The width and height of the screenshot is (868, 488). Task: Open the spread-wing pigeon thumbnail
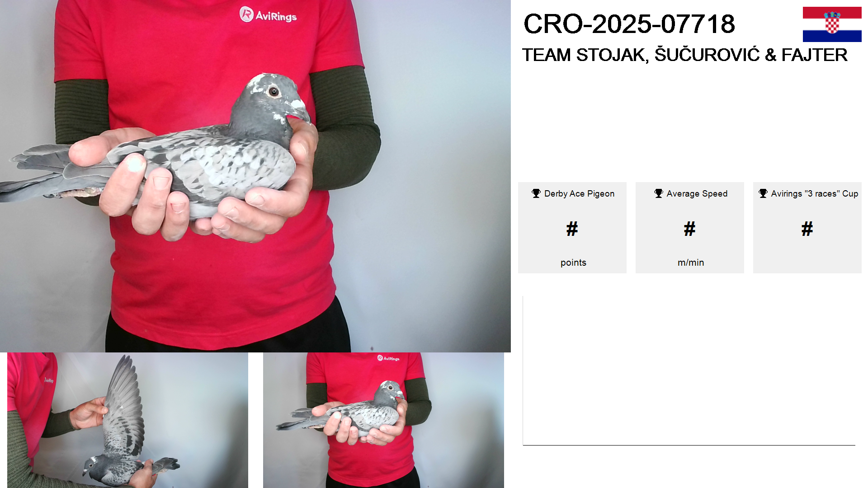[127, 420]
